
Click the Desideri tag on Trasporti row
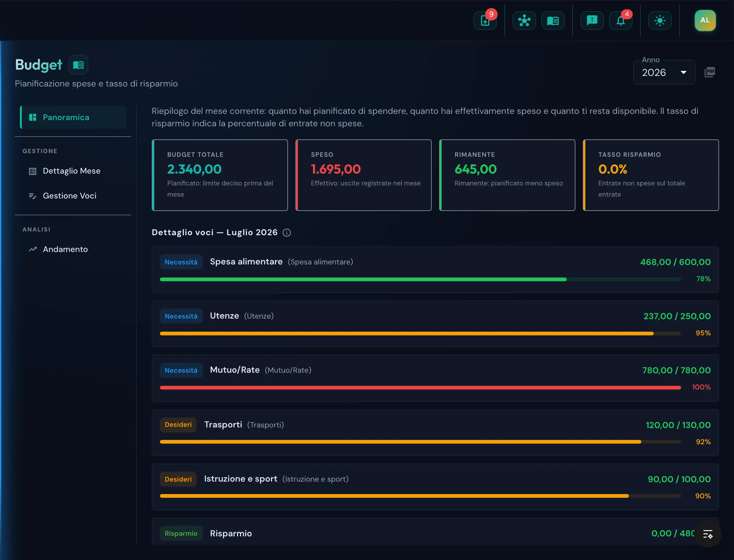(x=178, y=425)
